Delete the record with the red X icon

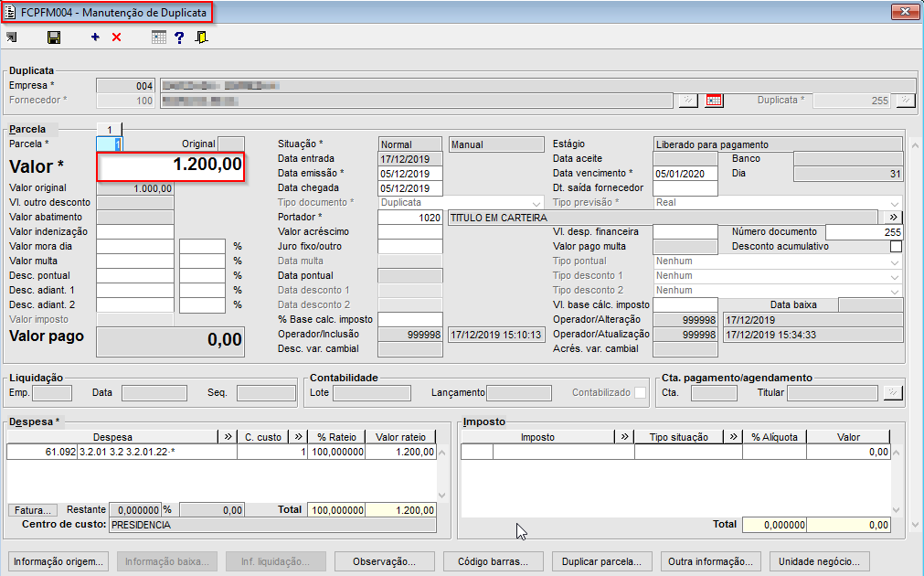point(117,37)
